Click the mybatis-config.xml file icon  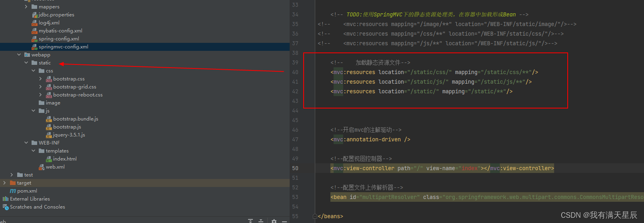pyautogui.click(x=35, y=31)
